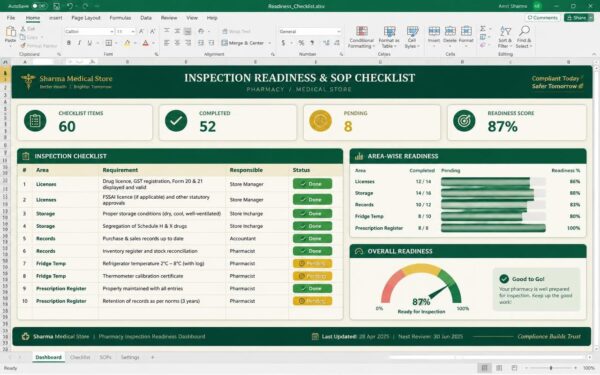
Task: Toggle Bottom Align in Alignment group
Action: tap(188, 31)
